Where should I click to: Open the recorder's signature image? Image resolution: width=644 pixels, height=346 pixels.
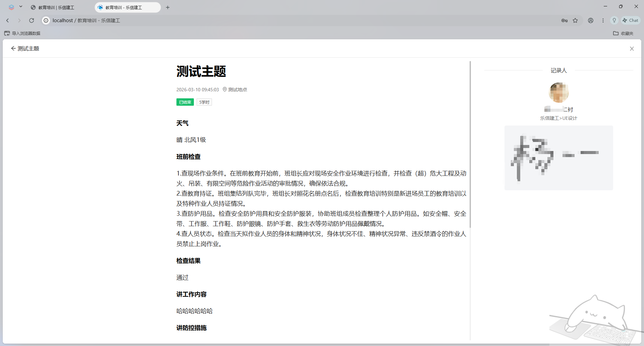point(558,158)
